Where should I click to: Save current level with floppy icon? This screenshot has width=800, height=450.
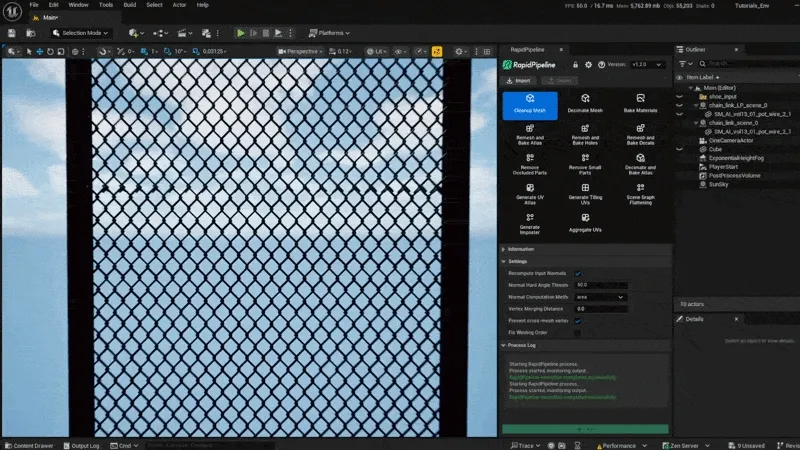[12, 33]
